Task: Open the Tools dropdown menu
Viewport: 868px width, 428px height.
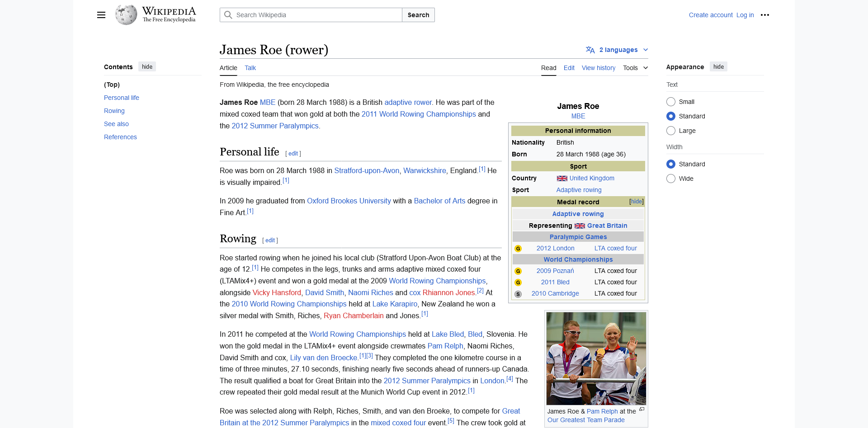Action: click(635, 68)
